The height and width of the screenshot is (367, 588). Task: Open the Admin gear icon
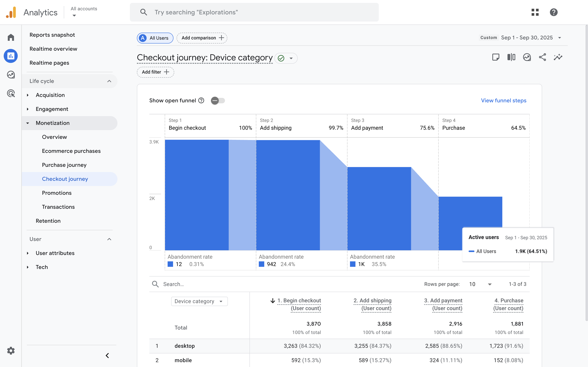[x=11, y=350]
